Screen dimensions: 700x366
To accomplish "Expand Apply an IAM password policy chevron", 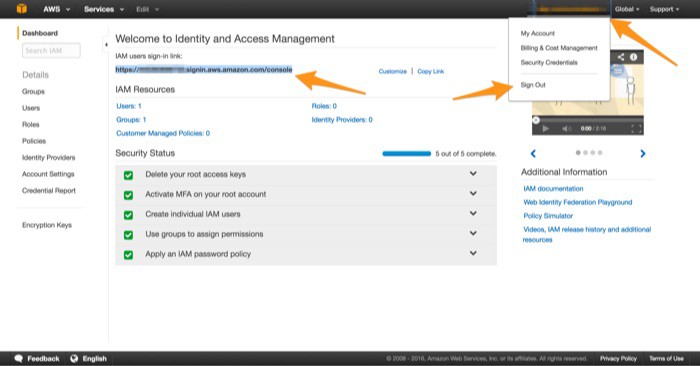I will pos(473,253).
